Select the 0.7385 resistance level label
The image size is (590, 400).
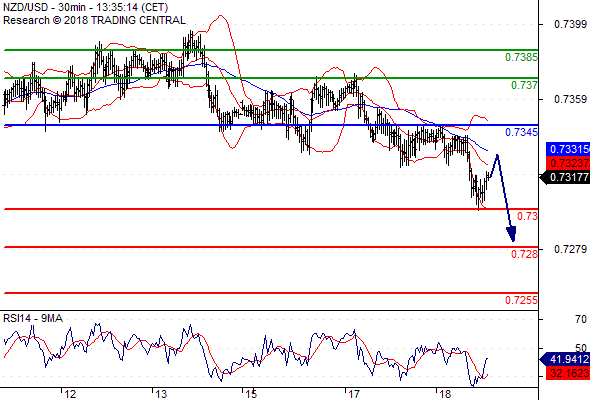click(521, 57)
